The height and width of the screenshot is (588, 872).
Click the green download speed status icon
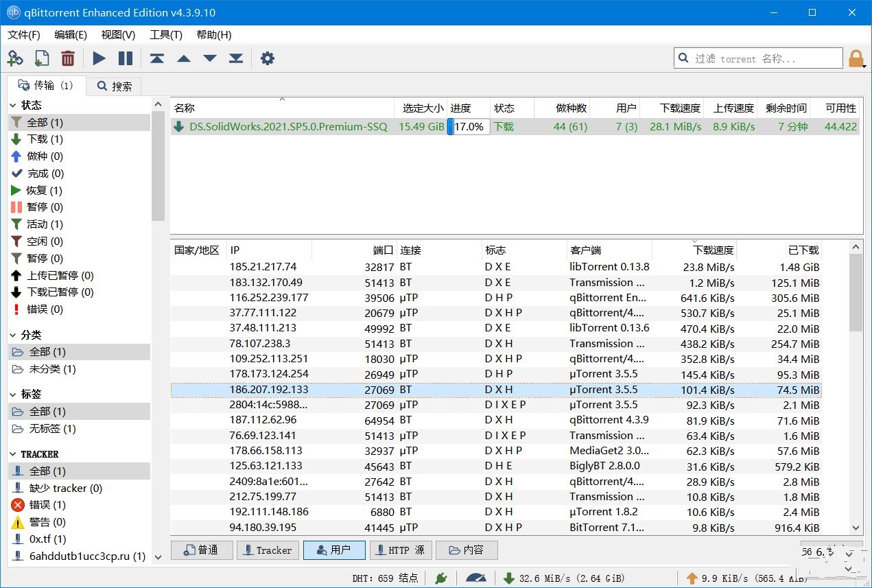509,578
